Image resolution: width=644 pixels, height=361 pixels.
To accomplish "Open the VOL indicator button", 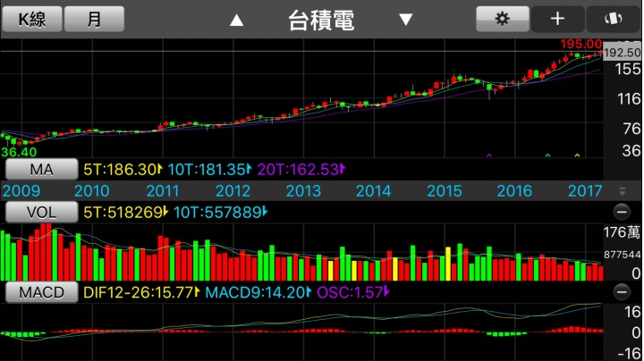I will click(41, 212).
